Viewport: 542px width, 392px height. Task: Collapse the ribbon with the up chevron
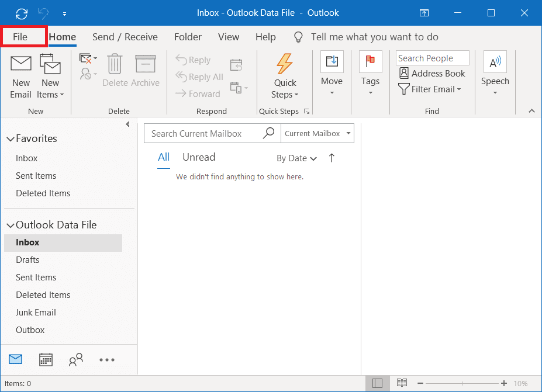(x=531, y=111)
